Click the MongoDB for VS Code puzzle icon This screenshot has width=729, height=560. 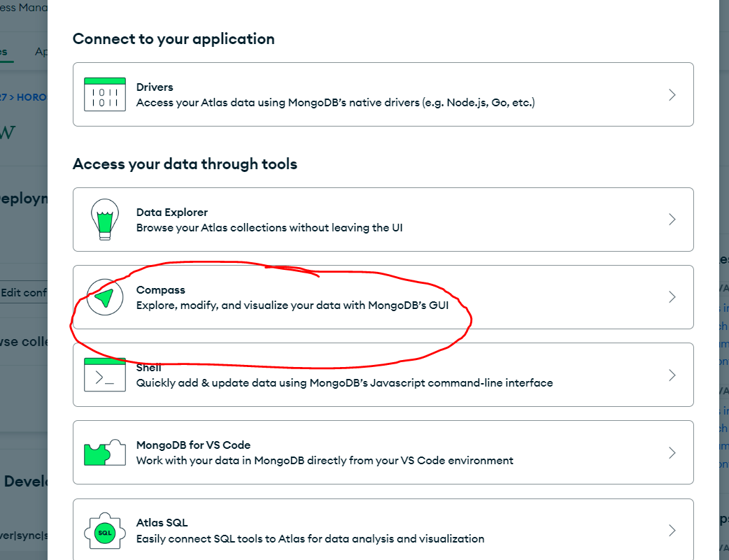tap(105, 452)
